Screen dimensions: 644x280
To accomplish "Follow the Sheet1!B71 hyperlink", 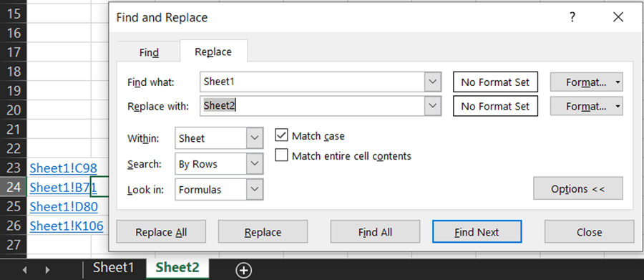I will tap(64, 188).
